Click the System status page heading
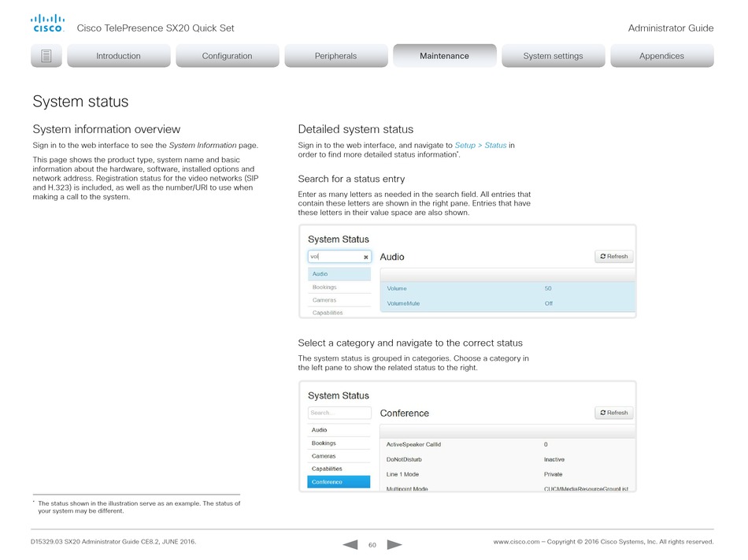The image size is (748, 560). pyautogui.click(x=80, y=102)
